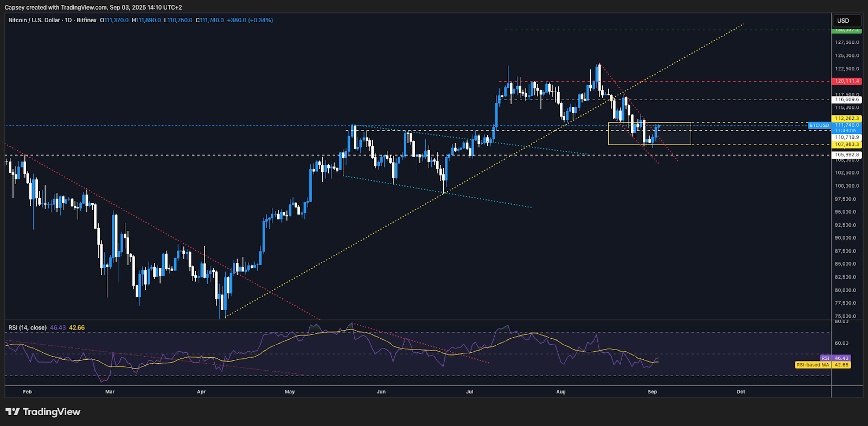Click the Oct marker on the time axis

point(741,392)
